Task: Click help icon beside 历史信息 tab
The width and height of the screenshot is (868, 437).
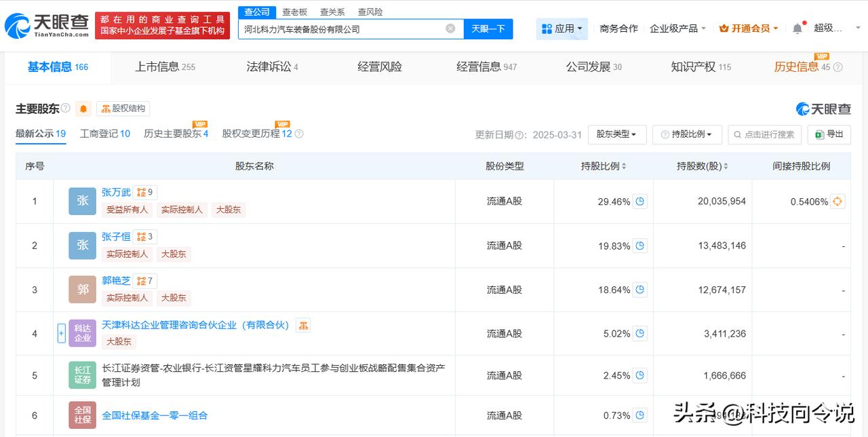Action: [x=837, y=67]
